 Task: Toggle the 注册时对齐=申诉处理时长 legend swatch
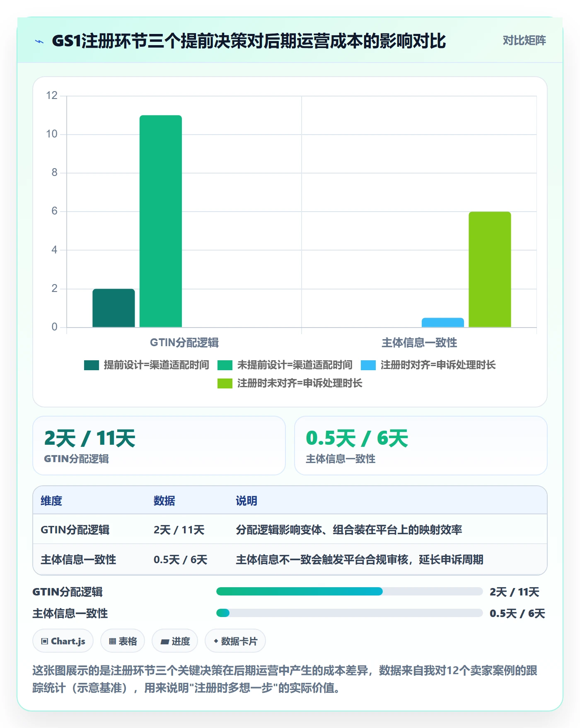368,365
